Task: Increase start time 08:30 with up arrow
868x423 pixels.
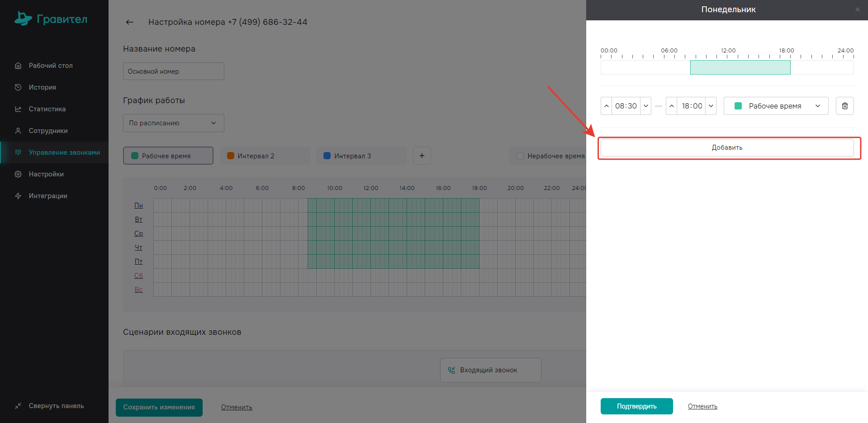Action: click(x=607, y=106)
